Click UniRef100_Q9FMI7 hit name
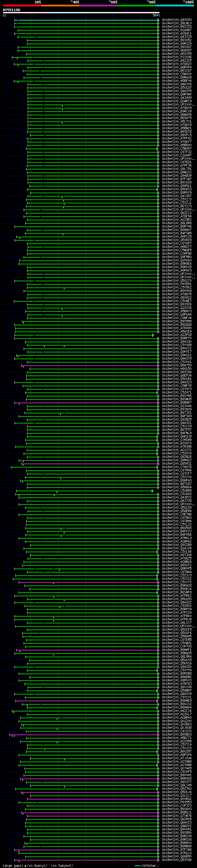This screenshot has width=197, height=868. 177,352
